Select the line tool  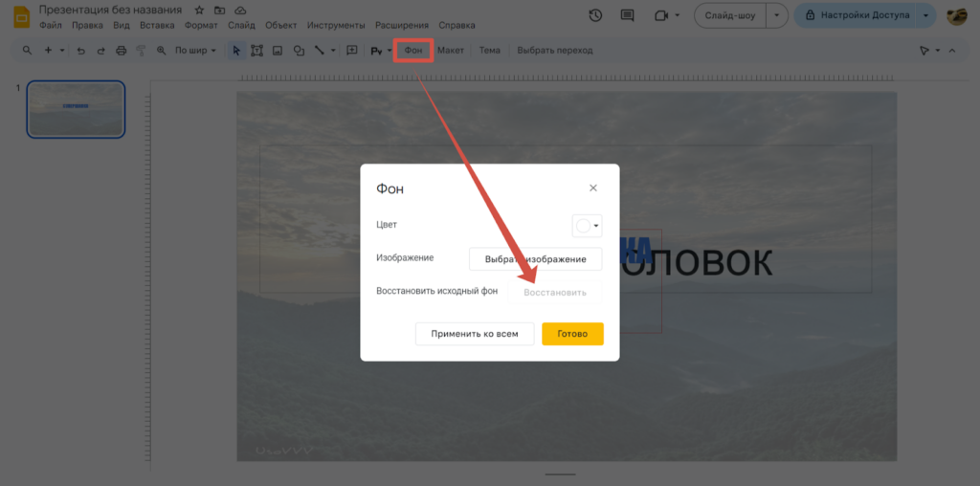click(320, 51)
